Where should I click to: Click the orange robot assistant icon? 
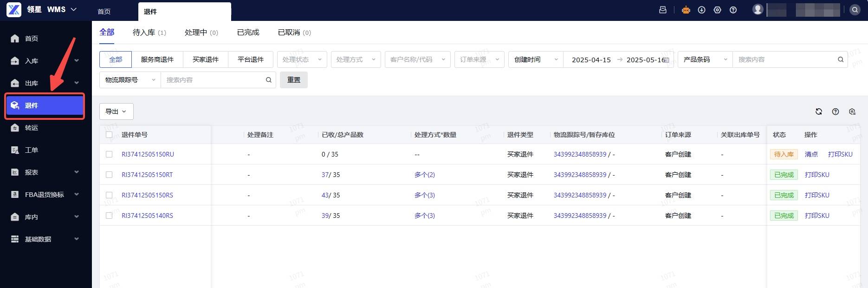click(x=686, y=10)
